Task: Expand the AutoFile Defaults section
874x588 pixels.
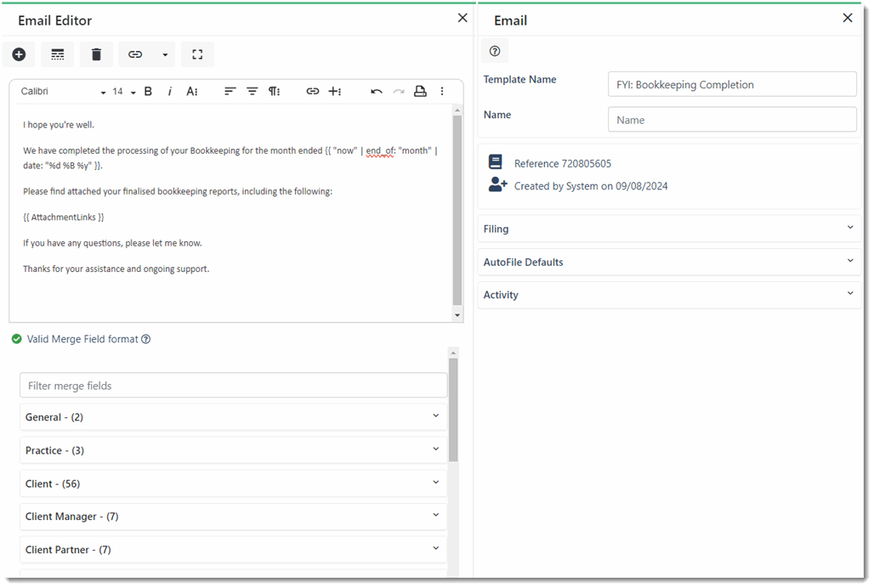Action: coord(669,262)
